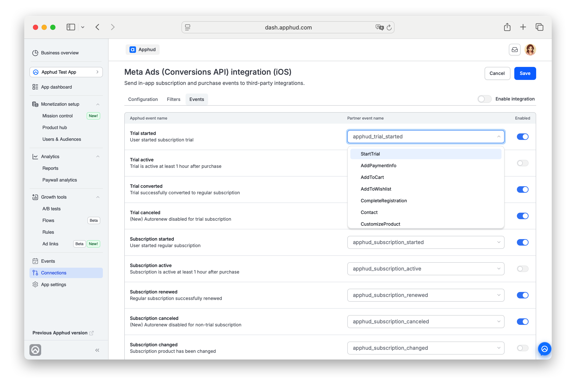Reload the page with refresh icon
Screen dimensions: 576x392
click(389, 27)
